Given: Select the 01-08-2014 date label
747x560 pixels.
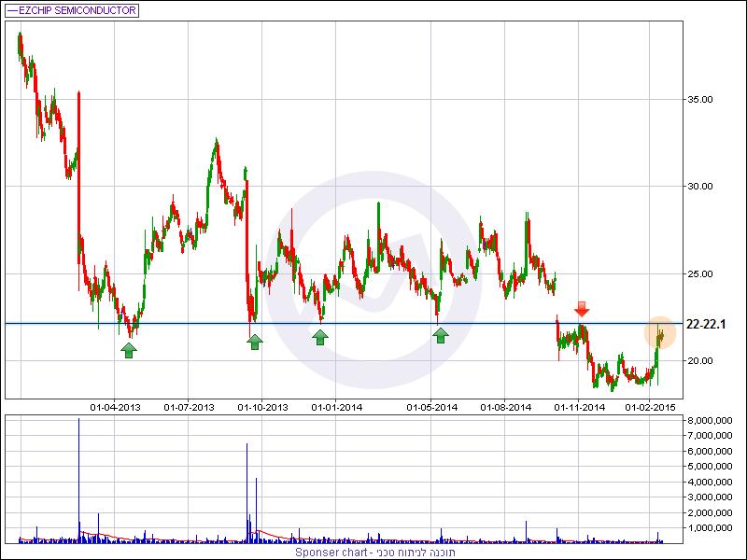Looking at the screenshot, I should click(506, 408).
